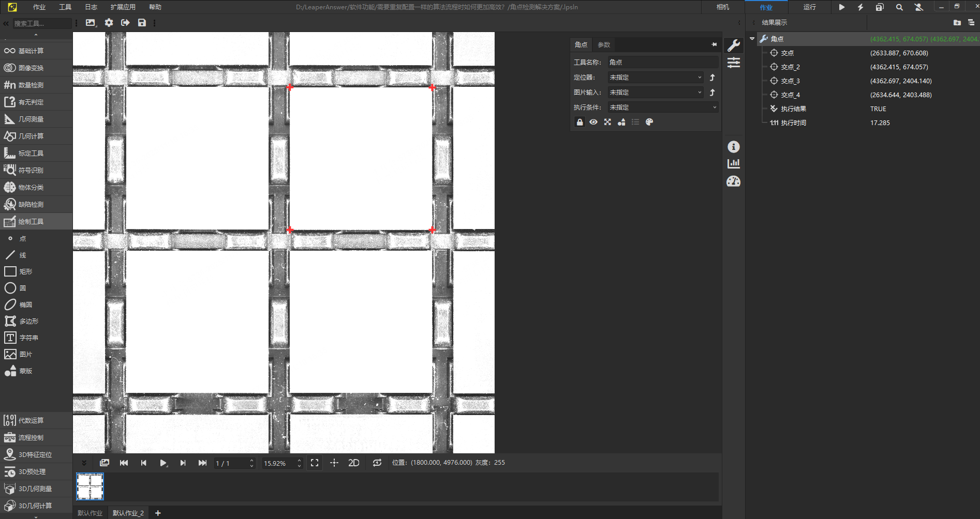Collapse the 角点 tree node in results

click(752, 39)
